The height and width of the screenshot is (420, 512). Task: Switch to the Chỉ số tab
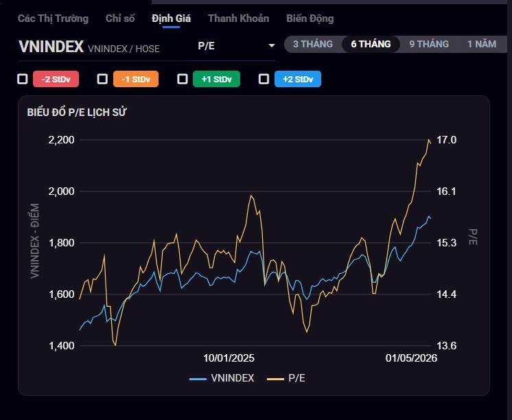coord(120,19)
